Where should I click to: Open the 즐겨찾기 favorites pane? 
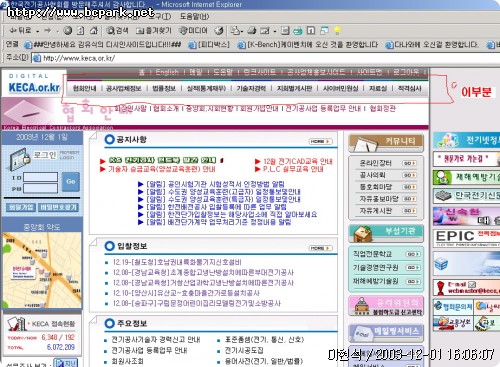point(153,31)
